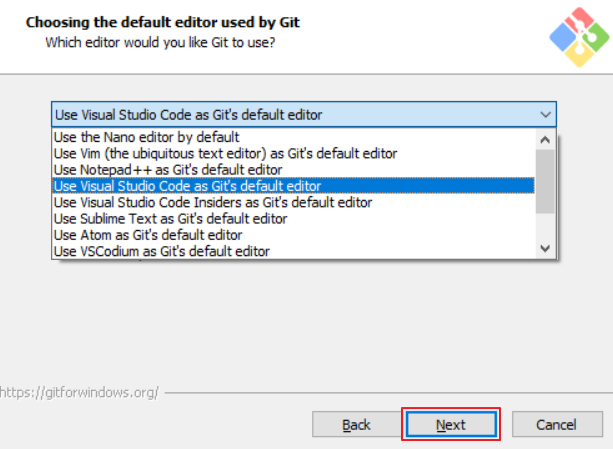Select Use the Nano editor by default
The width and height of the screenshot is (613, 449).
click(x=293, y=137)
